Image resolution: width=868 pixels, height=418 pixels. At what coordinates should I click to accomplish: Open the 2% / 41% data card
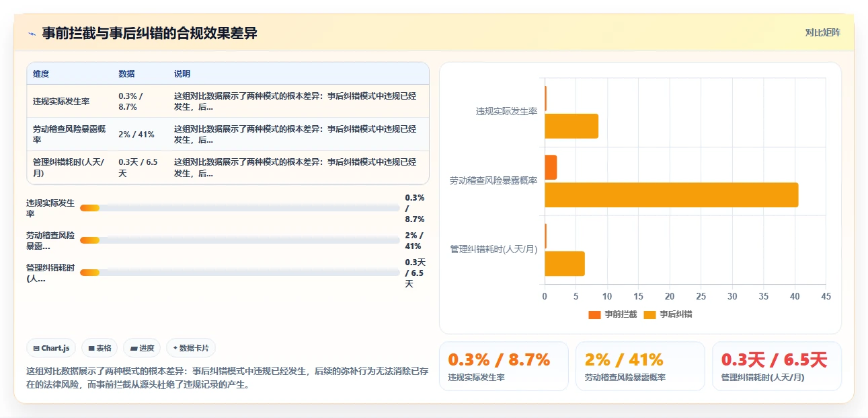tap(640, 366)
